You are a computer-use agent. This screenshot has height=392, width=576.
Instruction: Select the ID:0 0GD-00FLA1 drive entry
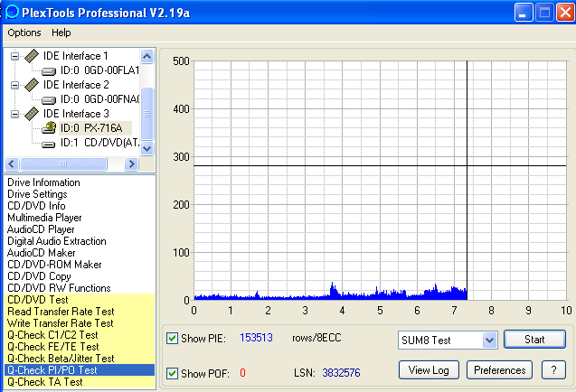coord(99,70)
